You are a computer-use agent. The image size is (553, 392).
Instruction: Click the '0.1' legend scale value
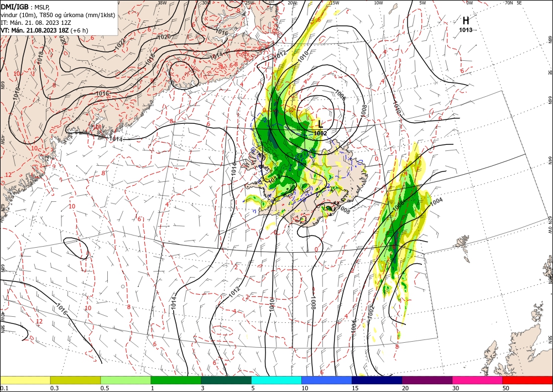tap(4, 388)
